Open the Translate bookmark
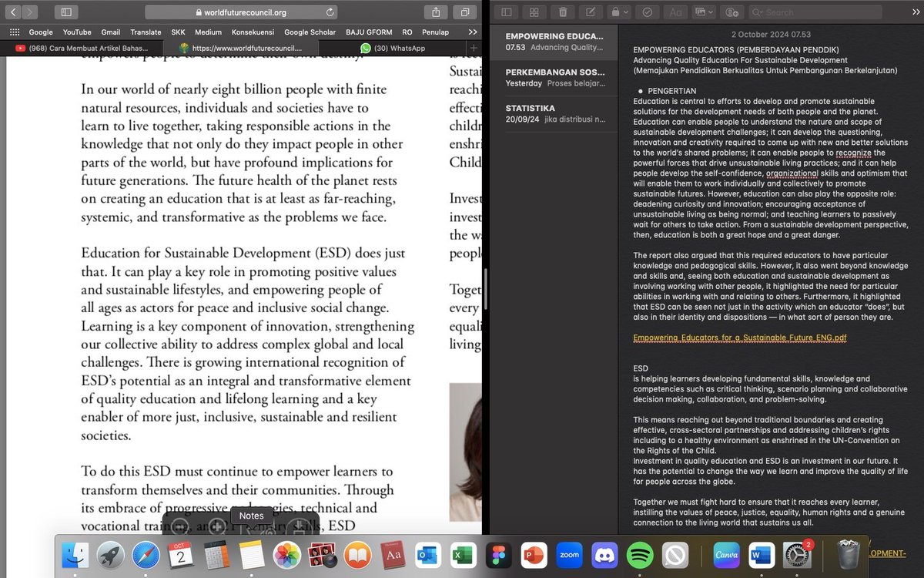This screenshot has height=578, width=924. click(x=146, y=32)
